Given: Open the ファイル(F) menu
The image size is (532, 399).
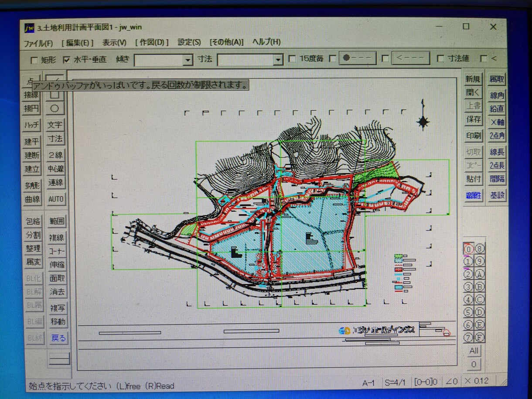Looking at the screenshot, I should (38, 43).
